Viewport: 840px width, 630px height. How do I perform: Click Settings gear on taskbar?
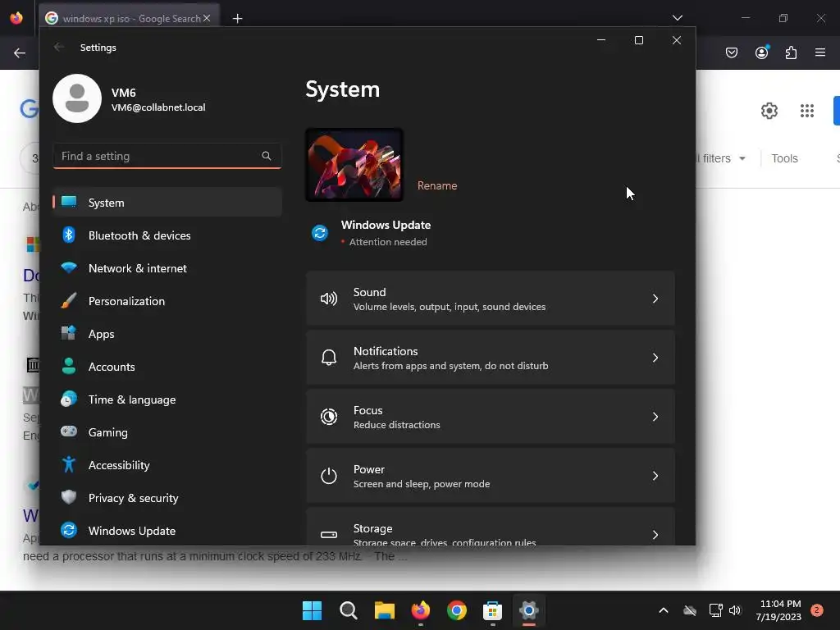(x=529, y=610)
